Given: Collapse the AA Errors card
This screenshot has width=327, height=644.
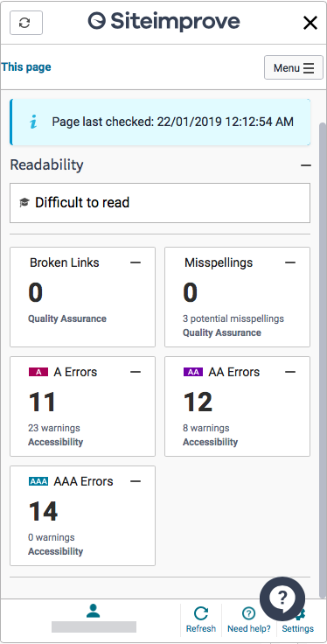Looking at the screenshot, I should point(290,372).
